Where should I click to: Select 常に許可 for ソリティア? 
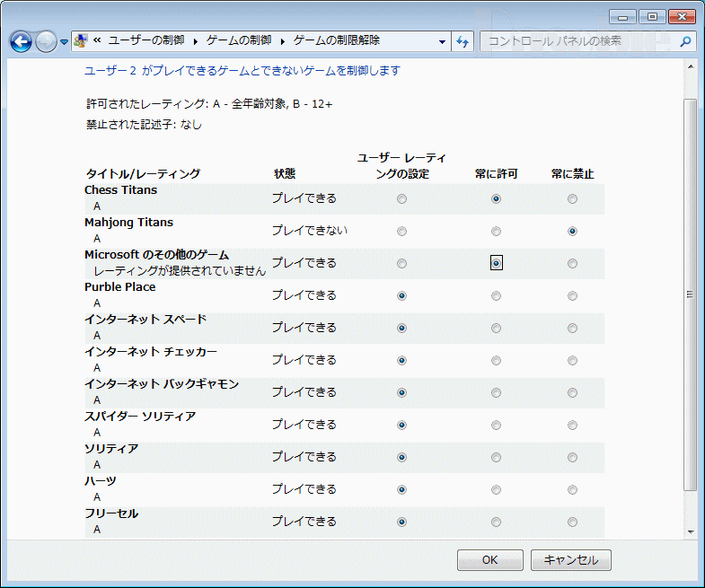(496, 458)
